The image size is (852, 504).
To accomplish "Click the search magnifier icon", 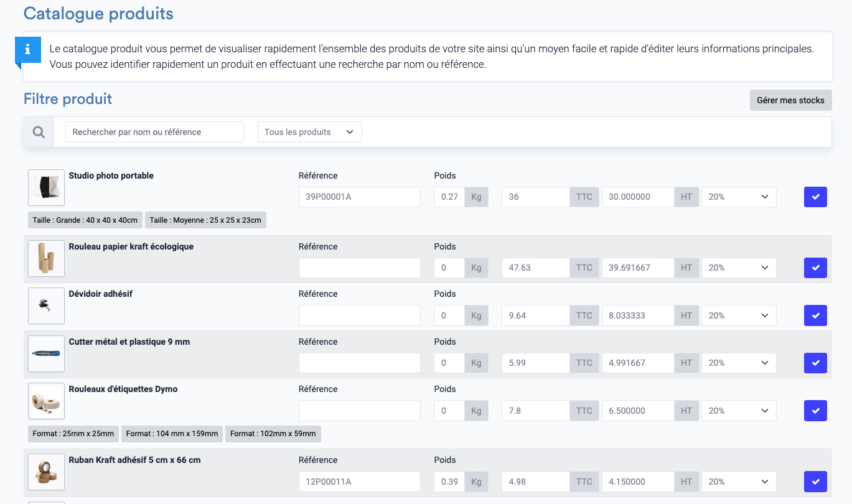I will 39,131.
